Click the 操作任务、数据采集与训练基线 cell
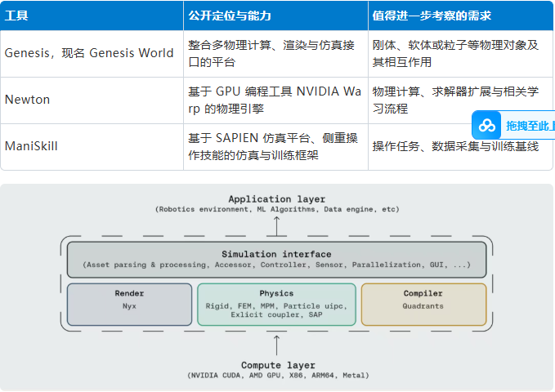The image size is (555, 392). tap(460, 147)
